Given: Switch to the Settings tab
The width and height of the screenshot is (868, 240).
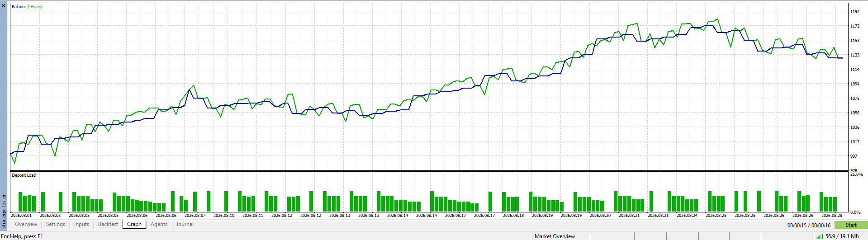Looking at the screenshot, I should 56,224.
